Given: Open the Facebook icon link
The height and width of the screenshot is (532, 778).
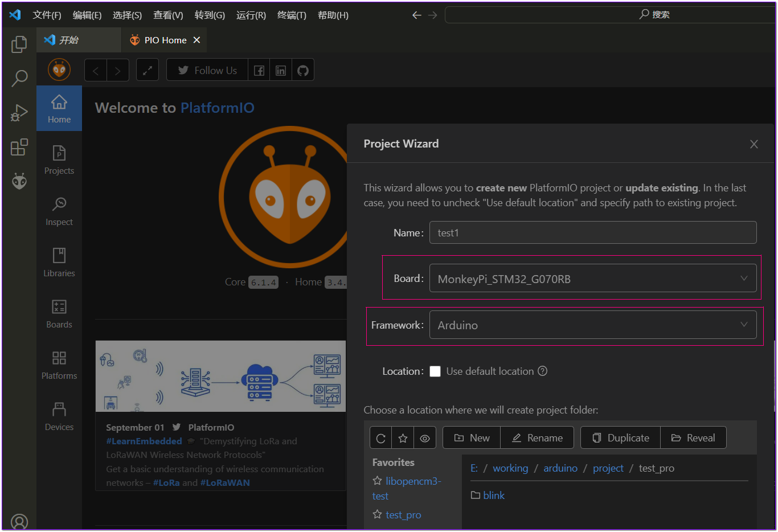Looking at the screenshot, I should click(259, 70).
